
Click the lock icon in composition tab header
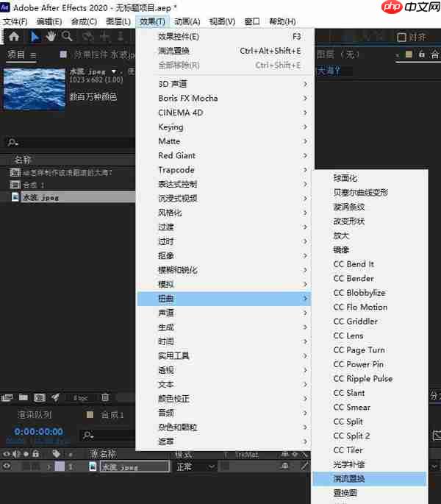422,54
